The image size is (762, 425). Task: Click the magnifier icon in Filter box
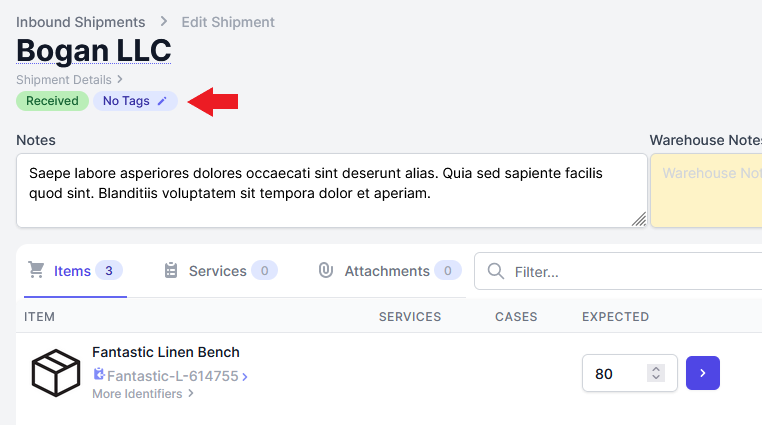[x=495, y=271]
